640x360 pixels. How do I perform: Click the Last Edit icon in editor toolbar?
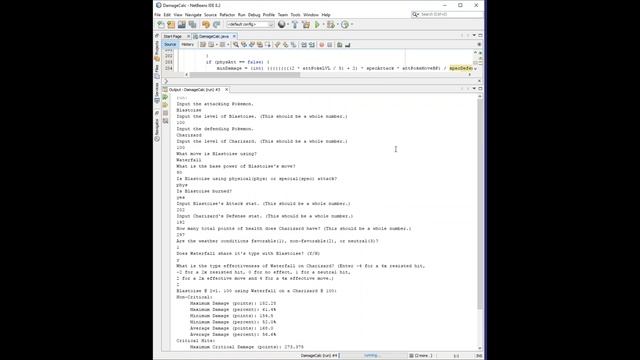tap(202, 44)
